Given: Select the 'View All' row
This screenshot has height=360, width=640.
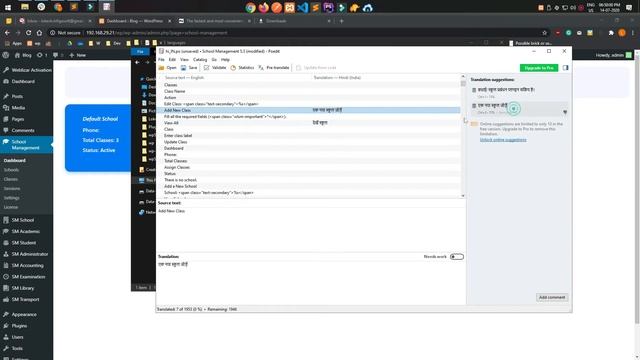Looking at the screenshot, I should click(310, 123).
